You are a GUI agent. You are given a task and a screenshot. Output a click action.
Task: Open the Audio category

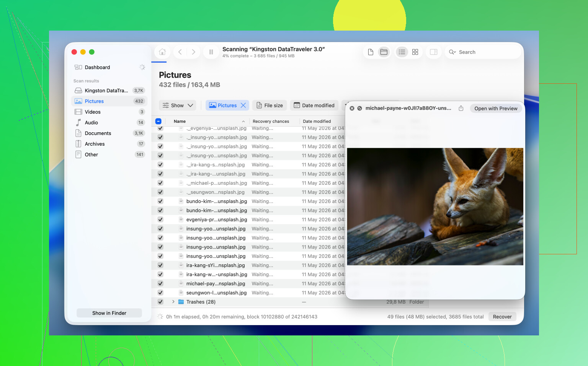click(x=109, y=123)
